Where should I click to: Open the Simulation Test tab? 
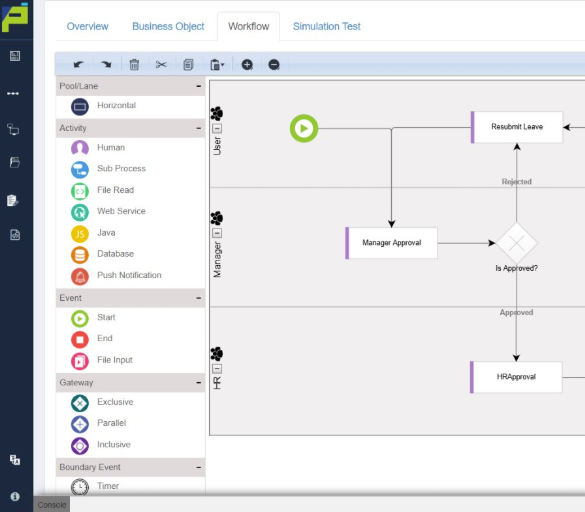point(326,26)
